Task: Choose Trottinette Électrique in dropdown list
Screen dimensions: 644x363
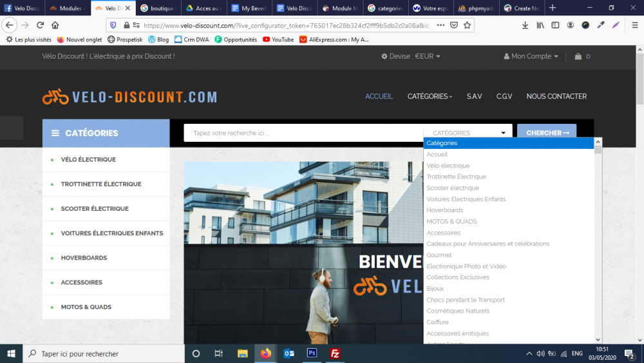Action: click(x=456, y=177)
